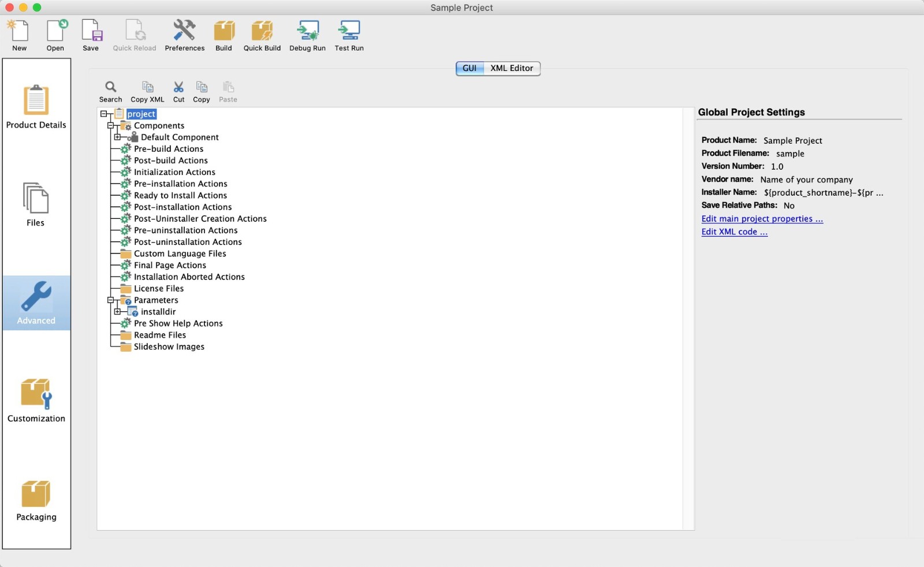The image size is (924, 567).
Task: Select the installdir parameter
Action: click(158, 311)
